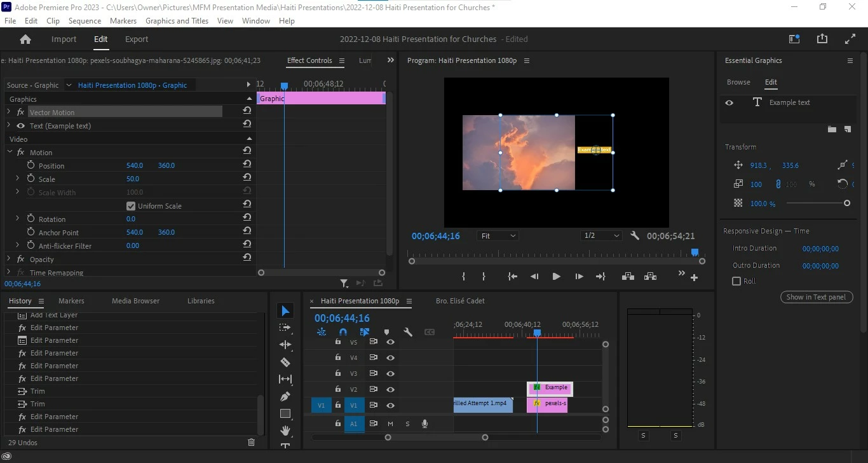Enable the Roll checkbox

(736, 281)
